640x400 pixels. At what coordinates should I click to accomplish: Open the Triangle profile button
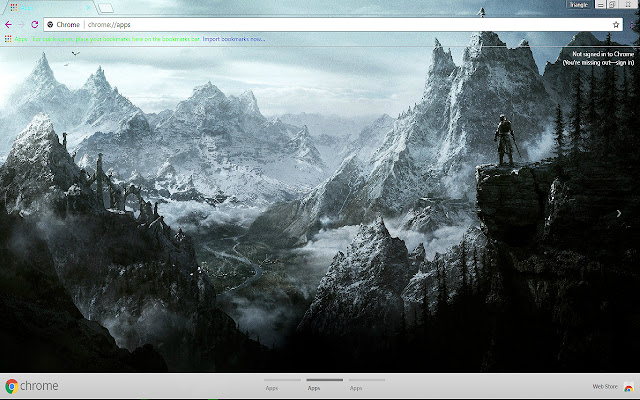click(x=578, y=4)
